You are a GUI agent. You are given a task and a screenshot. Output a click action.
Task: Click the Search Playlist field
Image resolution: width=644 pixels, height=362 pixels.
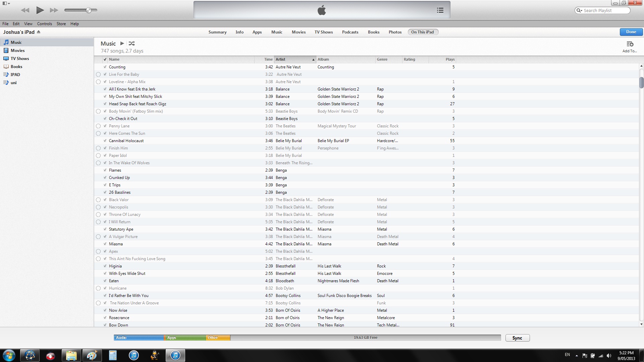602,10
